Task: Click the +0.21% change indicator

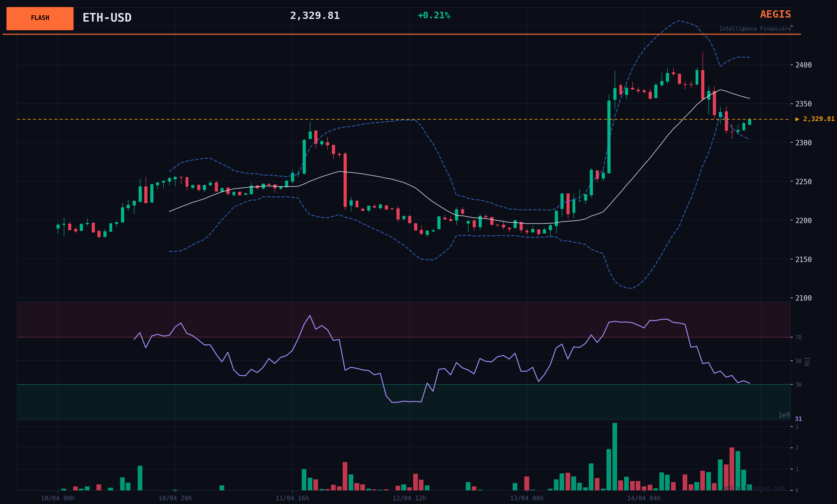Action: click(x=433, y=16)
